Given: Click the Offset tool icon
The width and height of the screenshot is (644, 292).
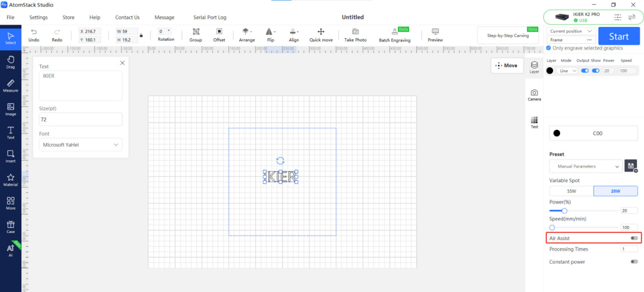Looking at the screenshot, I should click(x=219, y=32).
